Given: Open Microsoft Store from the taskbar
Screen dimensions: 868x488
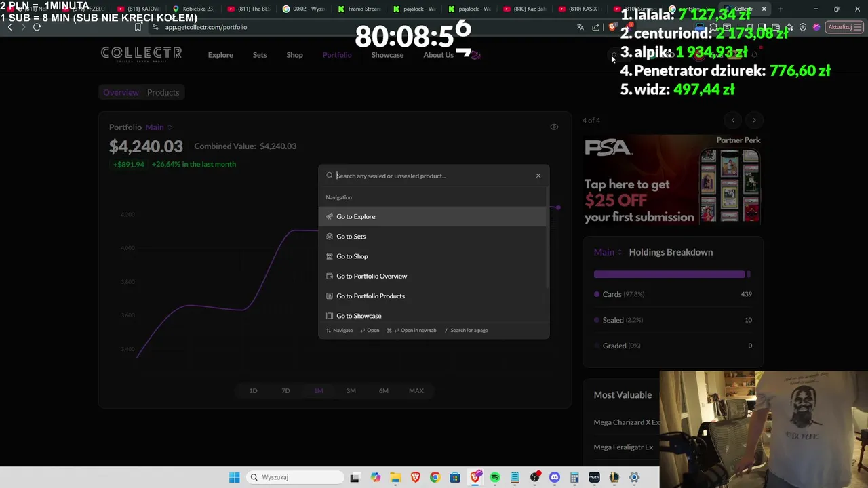Looking at the screenshot, I should (455, 477).
